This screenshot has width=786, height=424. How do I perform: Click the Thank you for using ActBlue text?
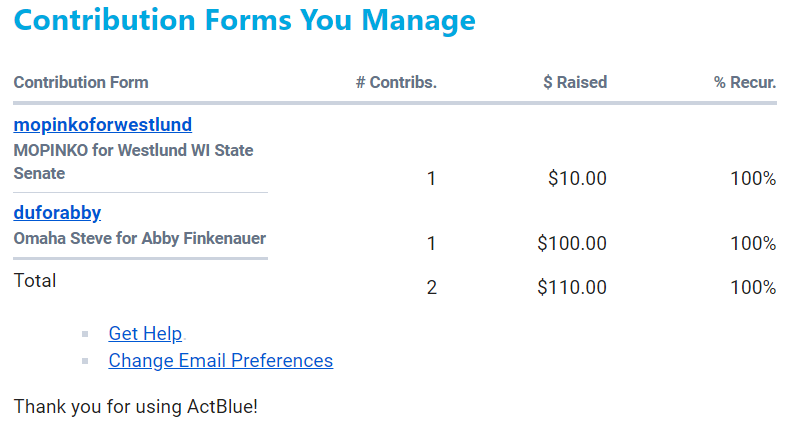[136, 407]
